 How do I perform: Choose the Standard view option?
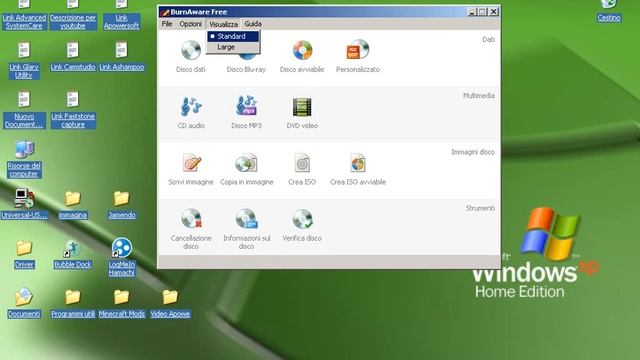tap(233, 36)
